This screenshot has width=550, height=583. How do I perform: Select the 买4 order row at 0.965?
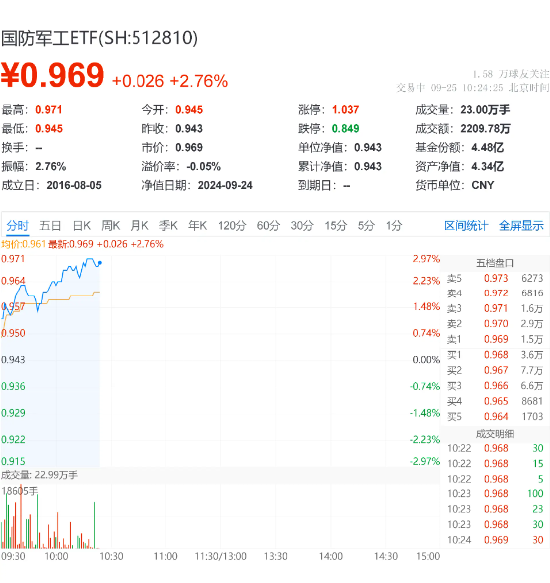(x=495, y=401)
